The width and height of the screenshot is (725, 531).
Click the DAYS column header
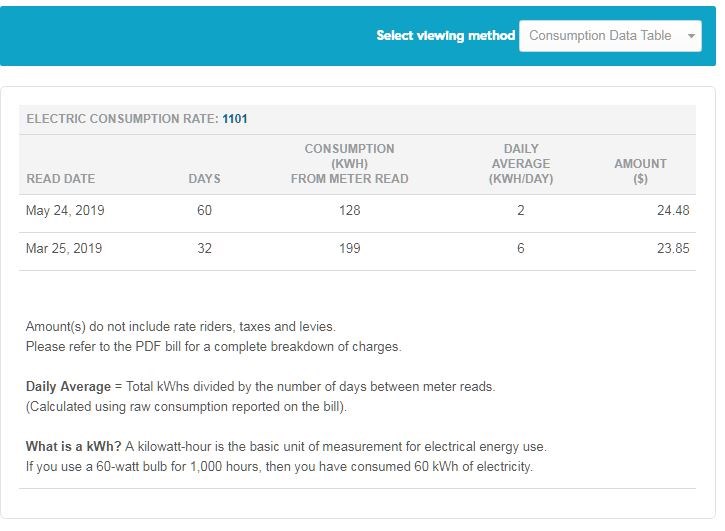click(x=204, y=178)
